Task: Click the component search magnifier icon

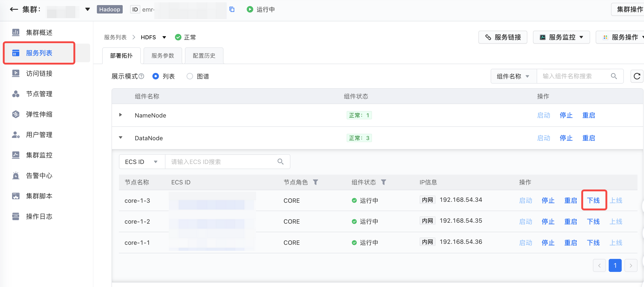Action: pos(614,76)
